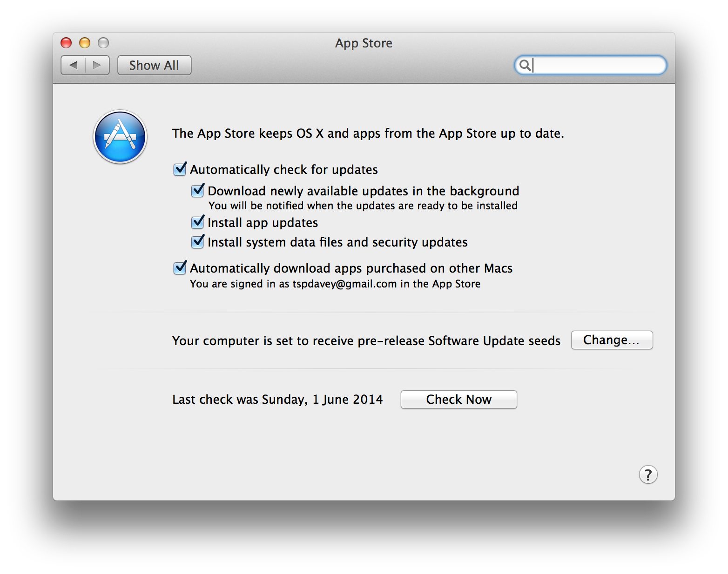This screenshot has width=728, height=574.
Task: Go forward with the right arrow button
Action: pos(97,65)
